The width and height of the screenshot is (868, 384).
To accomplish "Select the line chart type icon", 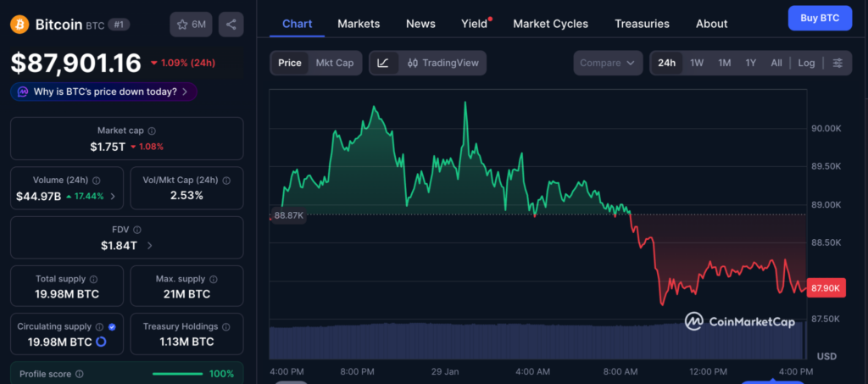I will (x=383, y=63).
